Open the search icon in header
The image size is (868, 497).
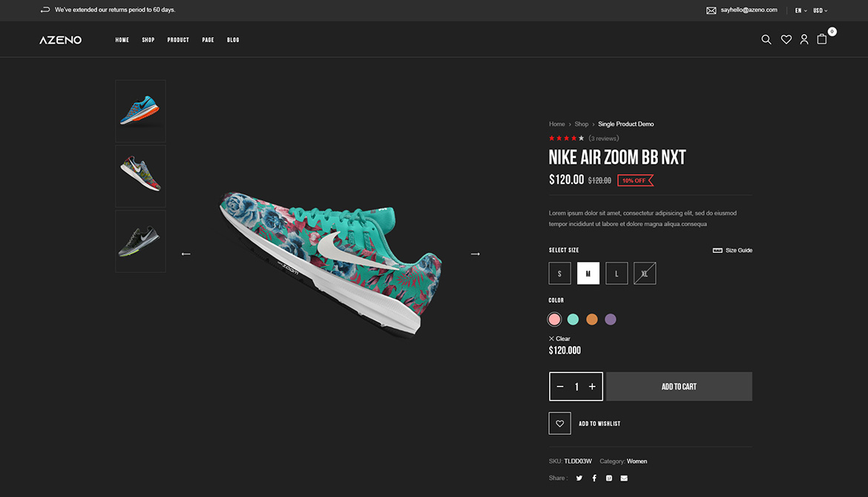tap(766, 39)
